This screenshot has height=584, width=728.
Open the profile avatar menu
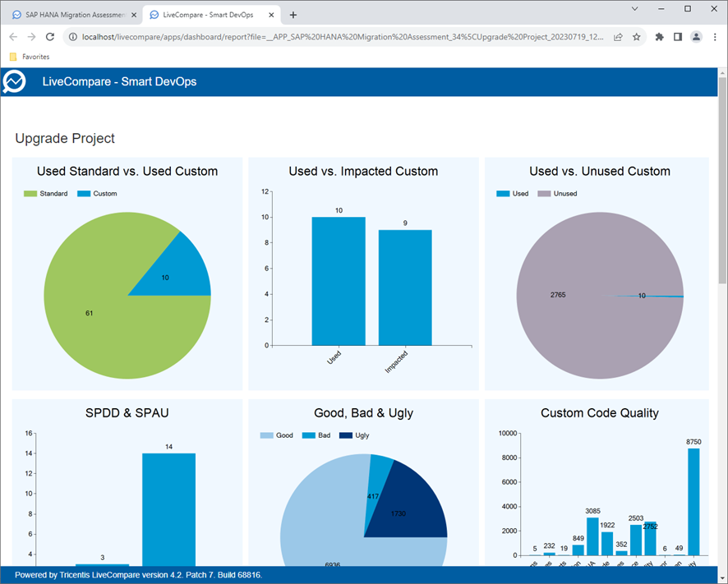tap(696, 37)
